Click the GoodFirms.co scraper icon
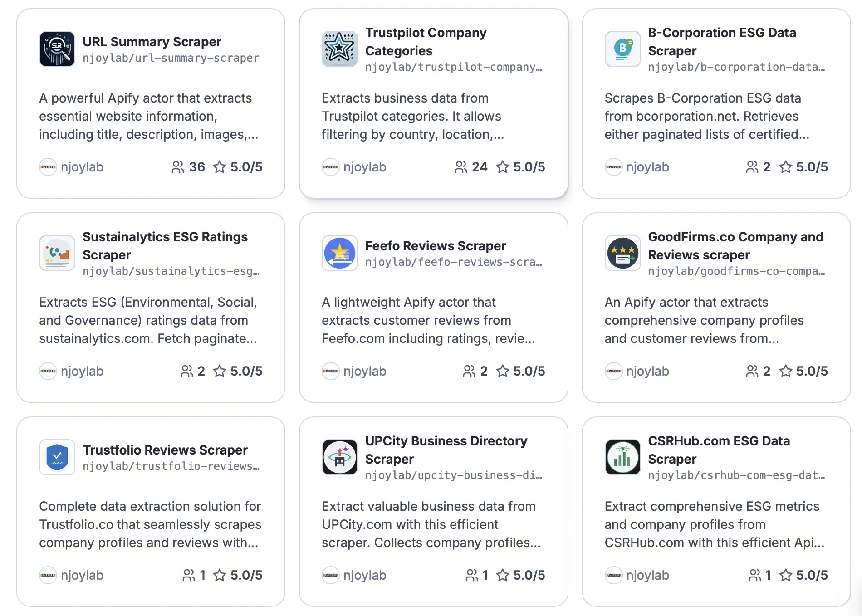862x616 pixels. [622, 253]
